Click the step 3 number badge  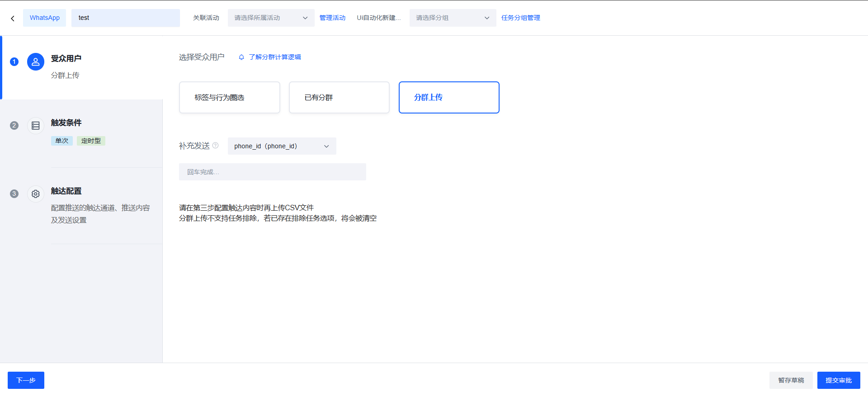point(14,194)
